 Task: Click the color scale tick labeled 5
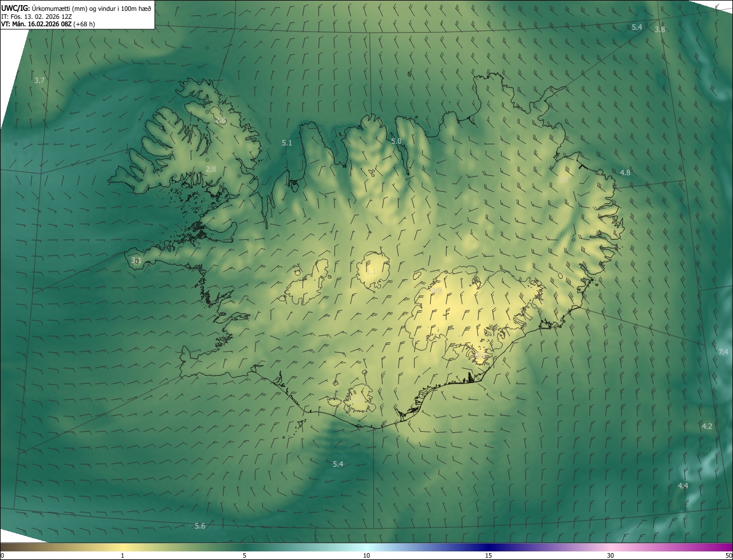point(245,556)
